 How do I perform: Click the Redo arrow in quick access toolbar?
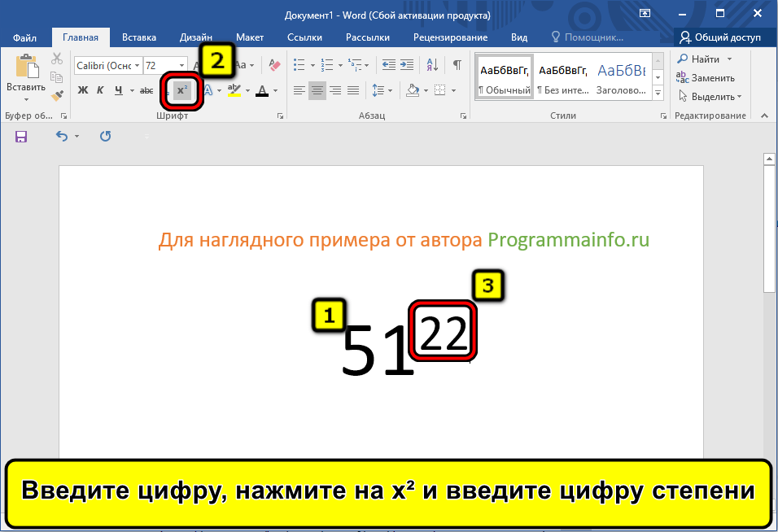[105, 137]
